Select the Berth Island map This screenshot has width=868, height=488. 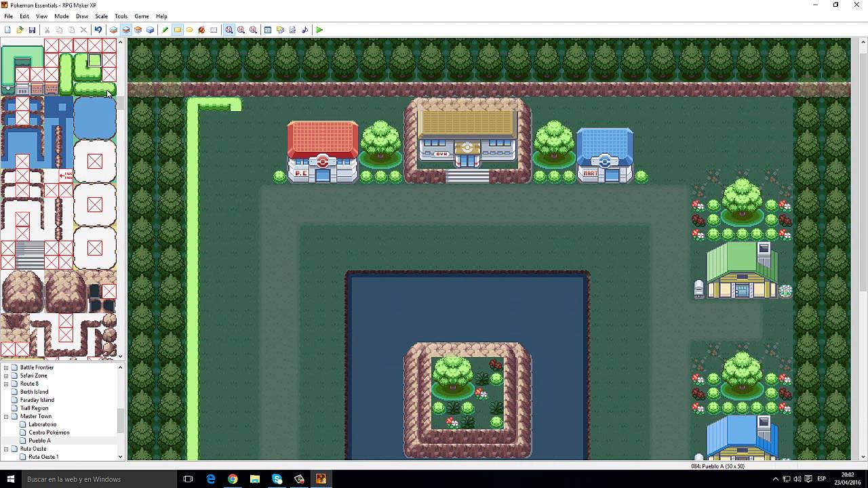pyautogui.click(x=34, y=392)
